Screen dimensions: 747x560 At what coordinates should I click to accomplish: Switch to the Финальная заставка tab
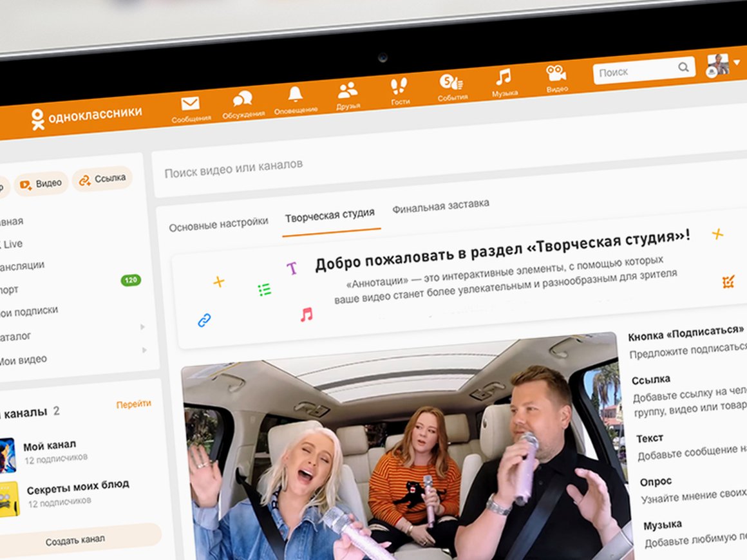pyautogui.click(x=442, y=205)
